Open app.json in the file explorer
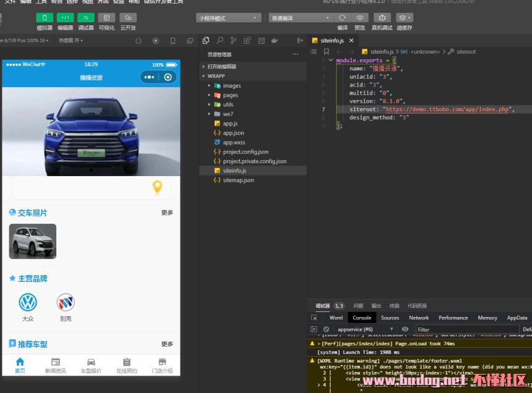532x393 pixels. (233, 133)
